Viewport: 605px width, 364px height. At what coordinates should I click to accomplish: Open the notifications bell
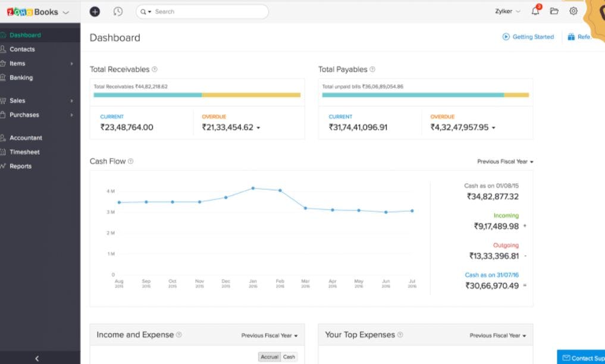[535, 11]
